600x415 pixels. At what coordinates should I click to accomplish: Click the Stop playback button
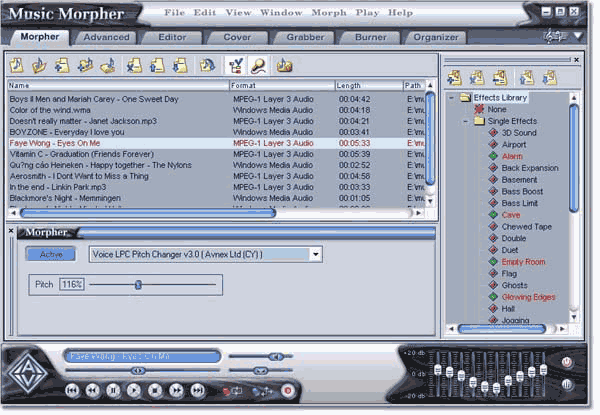[155, 390]
